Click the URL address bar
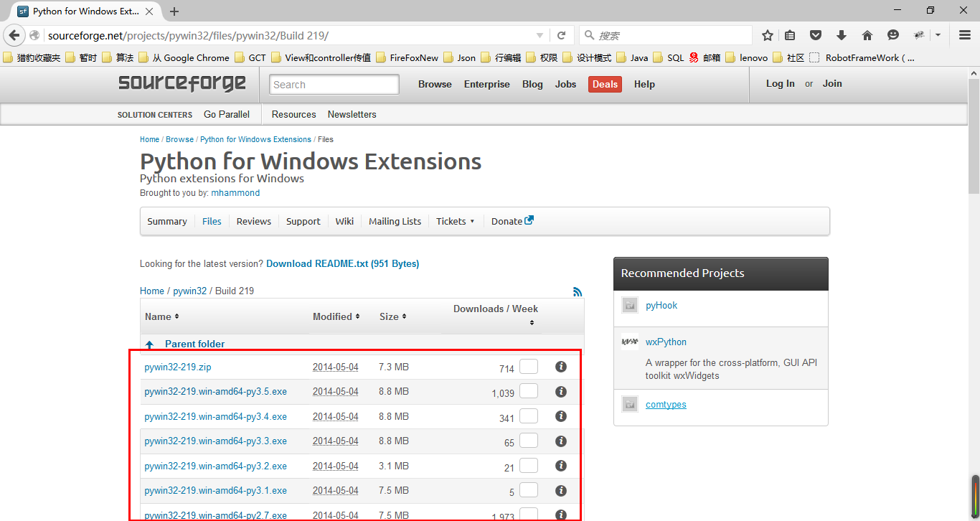Viewport: 980px width, 521px height. [290, 35]
